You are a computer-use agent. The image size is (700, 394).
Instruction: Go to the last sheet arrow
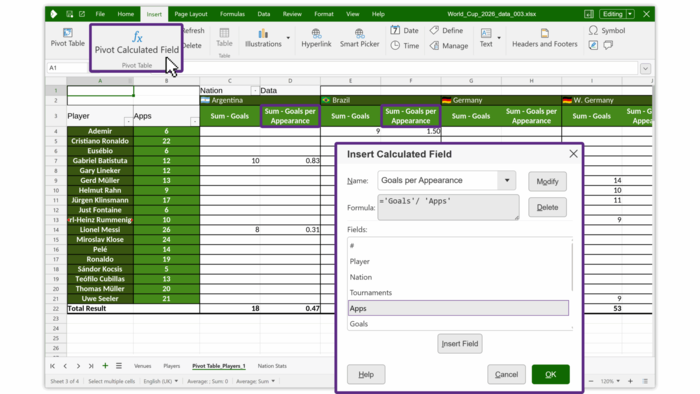pos(91,366)
